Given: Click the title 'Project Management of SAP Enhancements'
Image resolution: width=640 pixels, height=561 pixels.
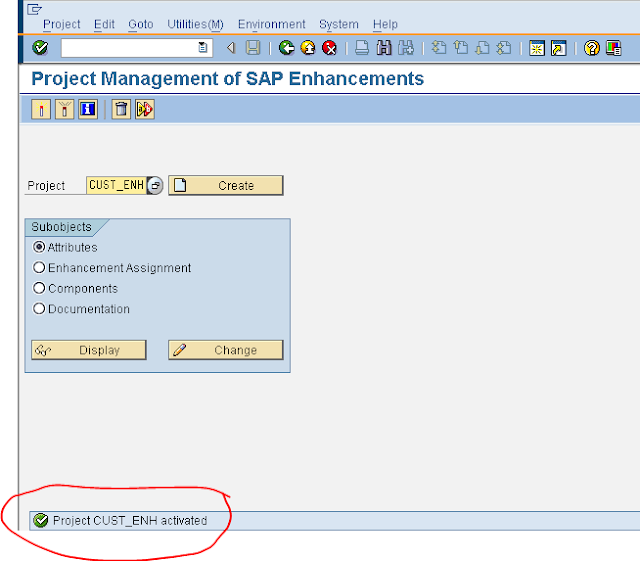Looking at the screenshot, I should (x=227, y=79).
